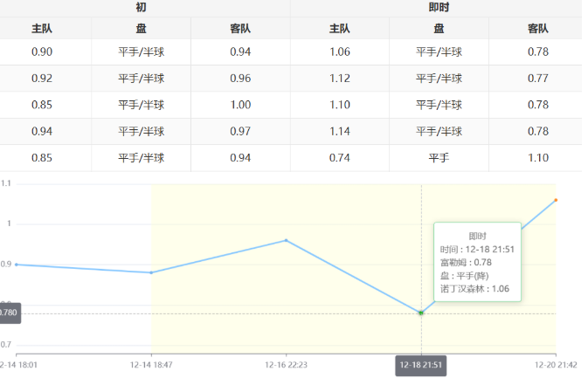Select the 即时 header section
This screenshot has height=392, width=588.
click(x=439, y=8)
